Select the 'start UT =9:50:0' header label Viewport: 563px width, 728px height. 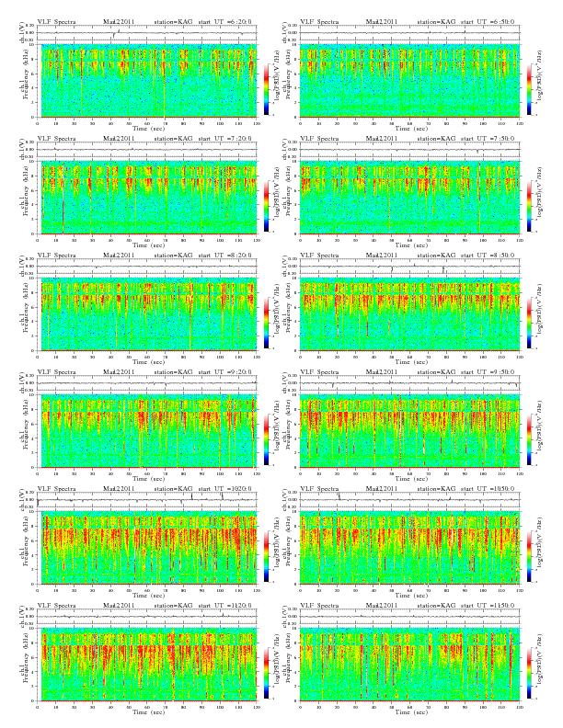(x=488, y=372)
